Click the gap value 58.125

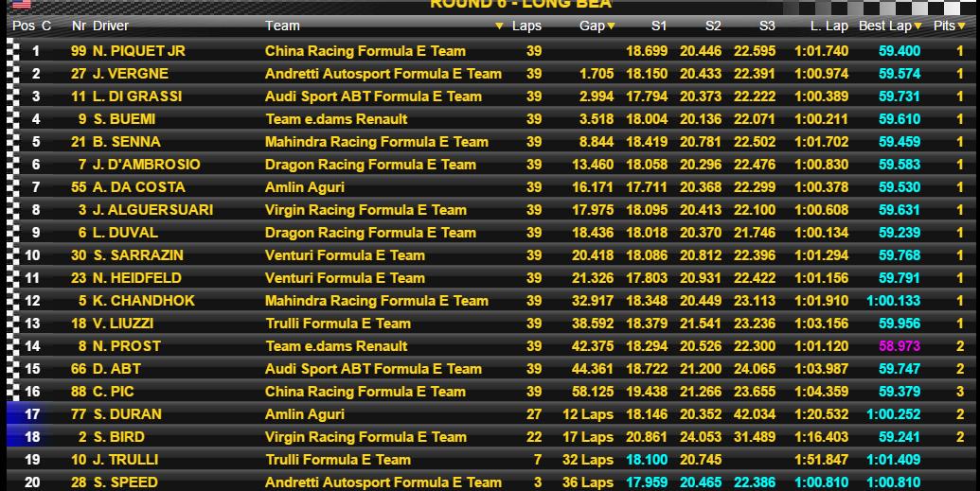[x=593, y=392]
